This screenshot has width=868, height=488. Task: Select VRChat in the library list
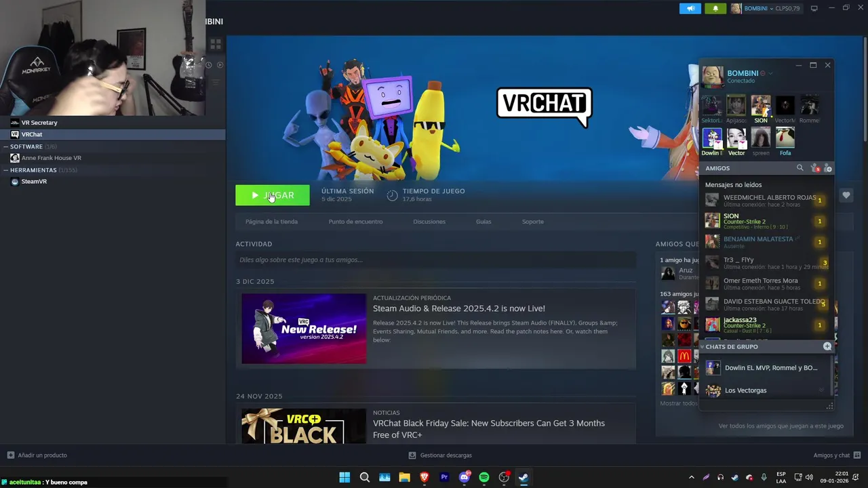[113, 134]
